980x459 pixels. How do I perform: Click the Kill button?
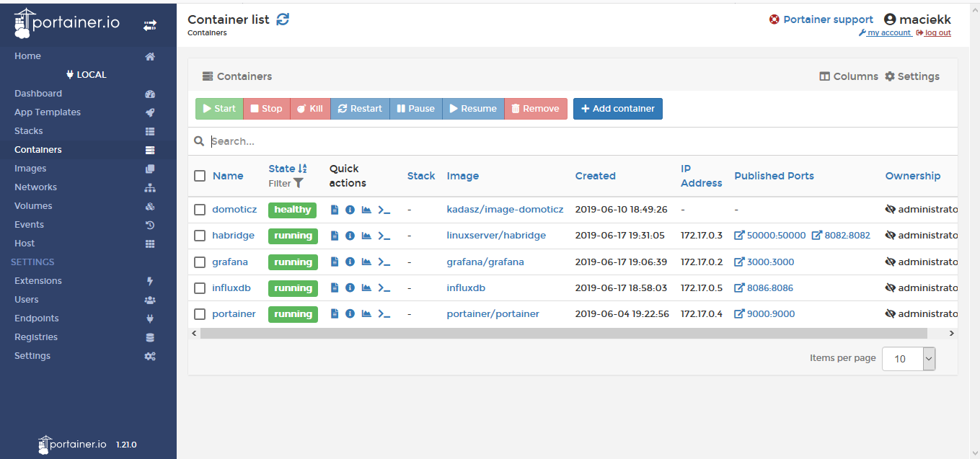[310, 109]
